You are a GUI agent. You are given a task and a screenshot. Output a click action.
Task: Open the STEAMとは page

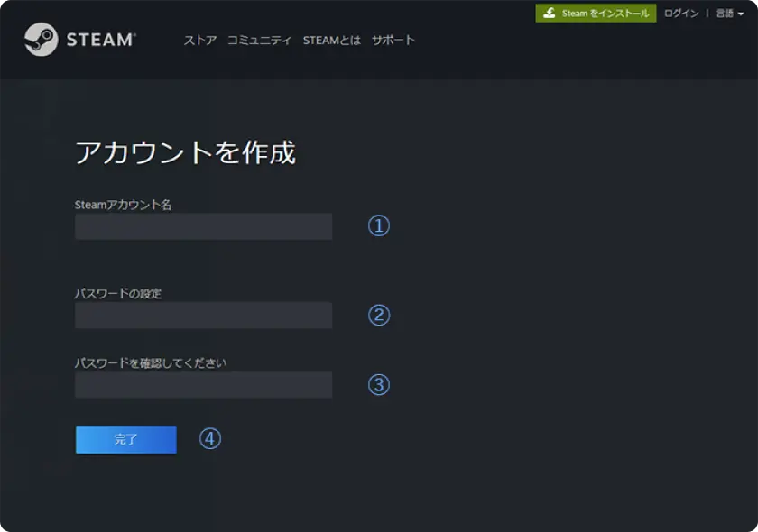332,40
